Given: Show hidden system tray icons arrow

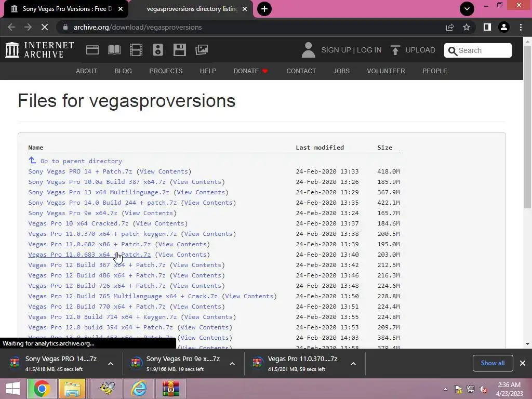Looking at the screenshot, I should click(445, 389).
